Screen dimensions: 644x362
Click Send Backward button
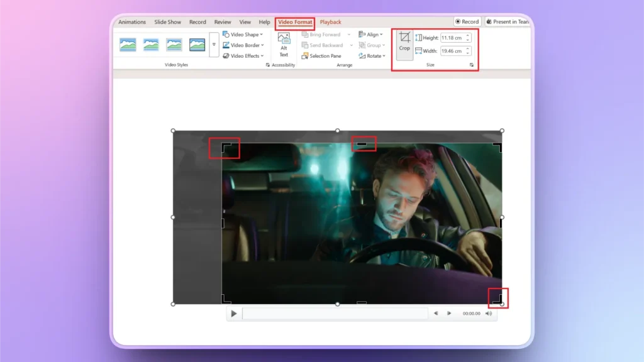(x=323, y=45)
